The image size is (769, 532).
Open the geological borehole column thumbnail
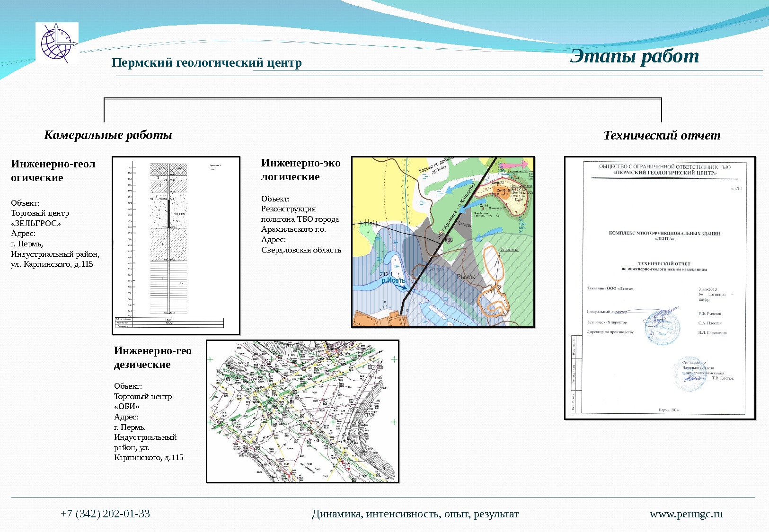click(176, 245)
